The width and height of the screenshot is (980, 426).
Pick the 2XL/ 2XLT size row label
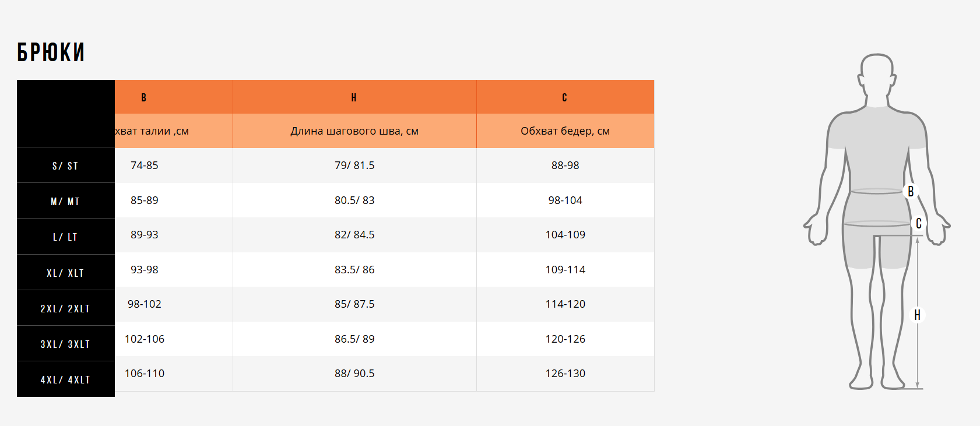pyautogui.click(x=65, y=309)
